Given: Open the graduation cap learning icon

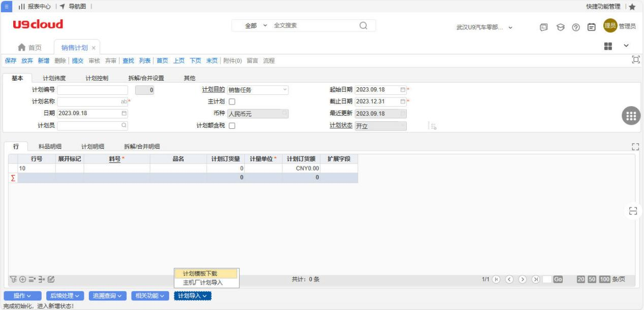Looking at the screenshot, I should pos(560,27).
